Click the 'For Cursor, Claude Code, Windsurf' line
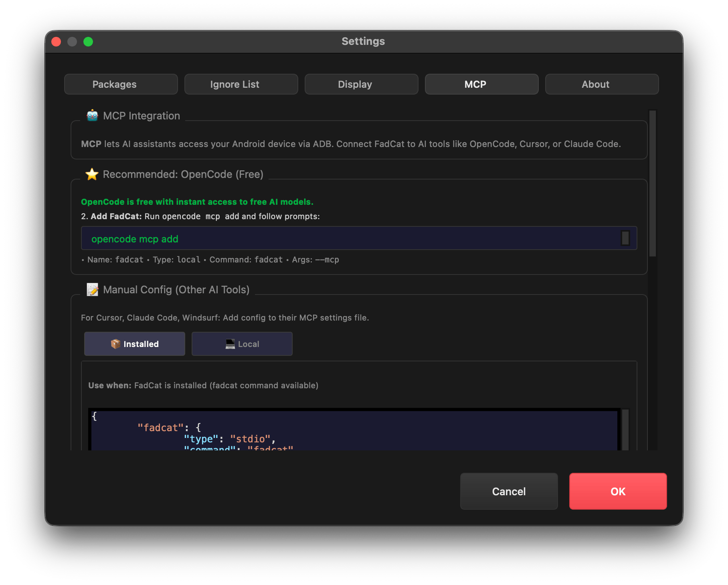 tap(225, 318)
